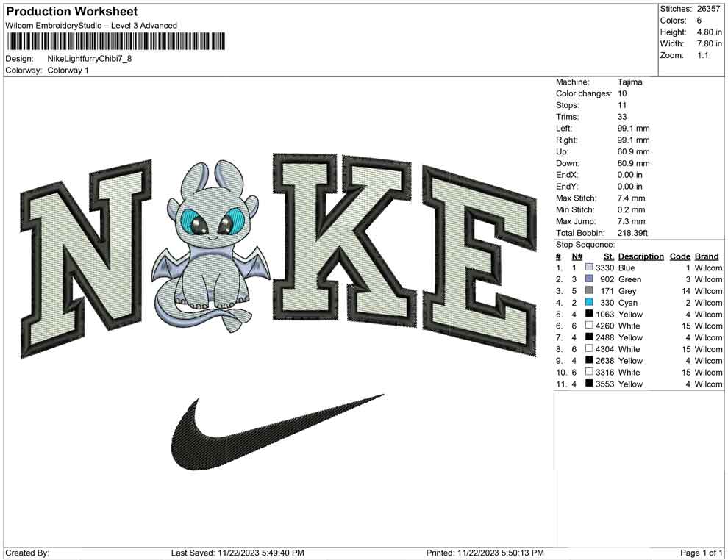Select the Left value 99.1 mm
This screenshot has width=728, height=560.
point(634,129)
